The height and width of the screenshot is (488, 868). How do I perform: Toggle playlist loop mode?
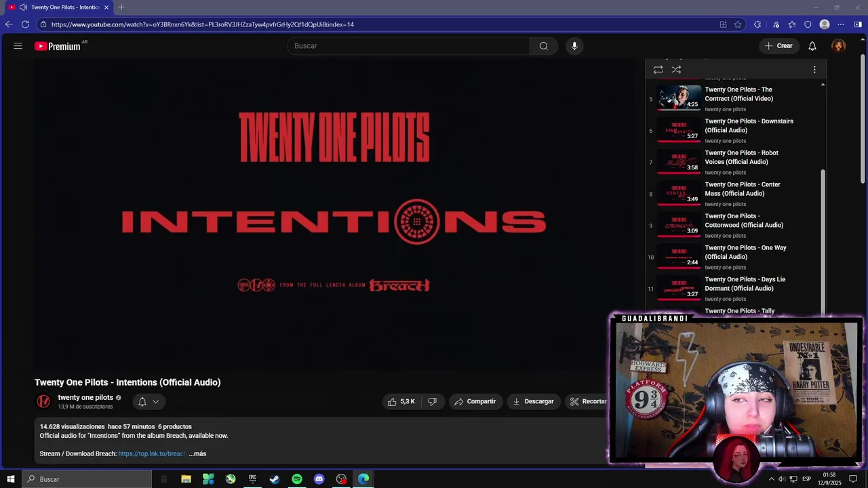658,70
